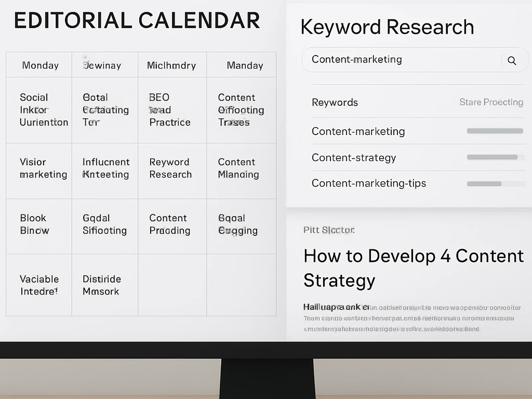Open the Blook Binow calendar cell
Image resolution: width=532 pixels, height=399 pixels.
click(39, 226)
